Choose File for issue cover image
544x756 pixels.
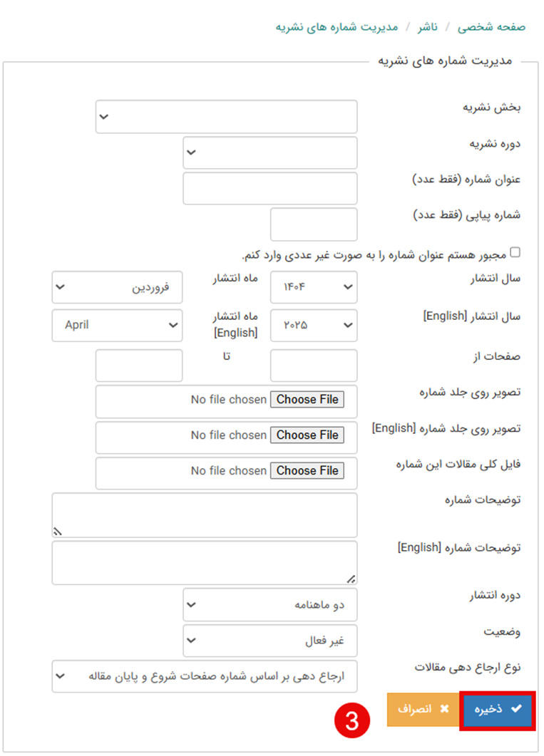point(307,400)
